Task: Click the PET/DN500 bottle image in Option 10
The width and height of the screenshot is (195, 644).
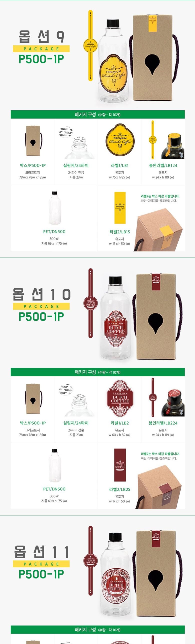Action: pyautogui.click(x=54, y=466)
